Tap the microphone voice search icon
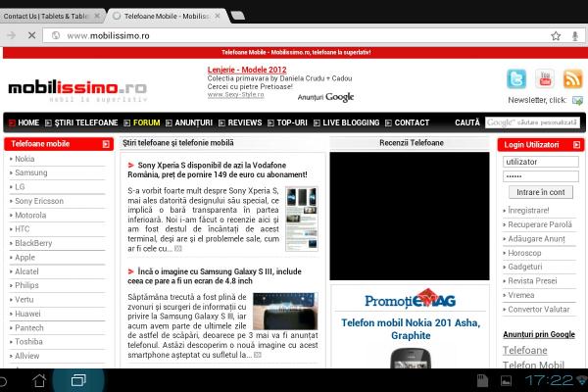Screen dimensions: 588x392 pos(575,36)
